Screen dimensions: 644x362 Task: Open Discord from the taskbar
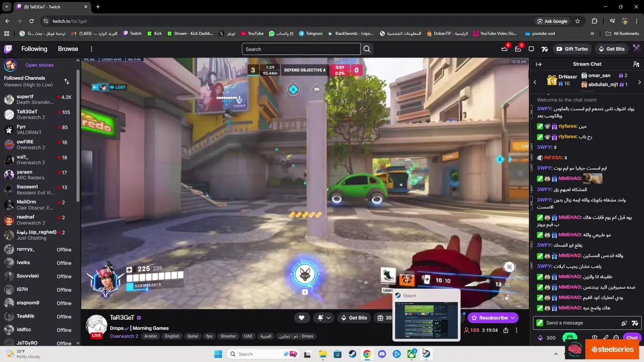[382, 354]
